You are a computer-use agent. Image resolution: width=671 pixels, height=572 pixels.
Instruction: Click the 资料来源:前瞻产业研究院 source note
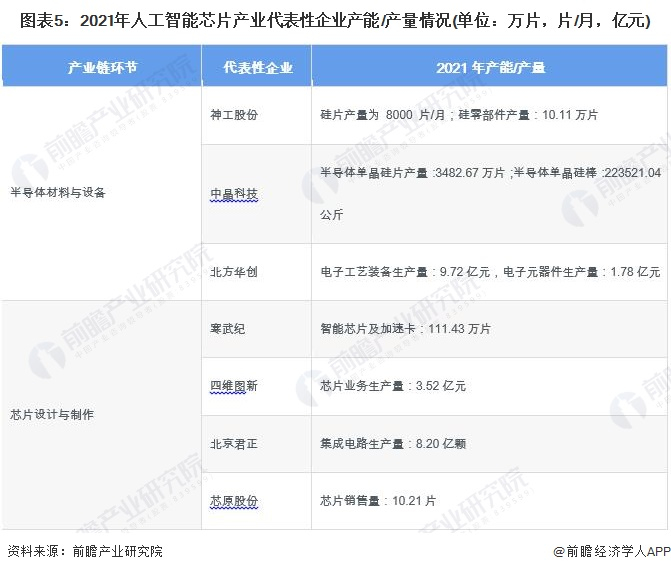(x=85, y=551)
